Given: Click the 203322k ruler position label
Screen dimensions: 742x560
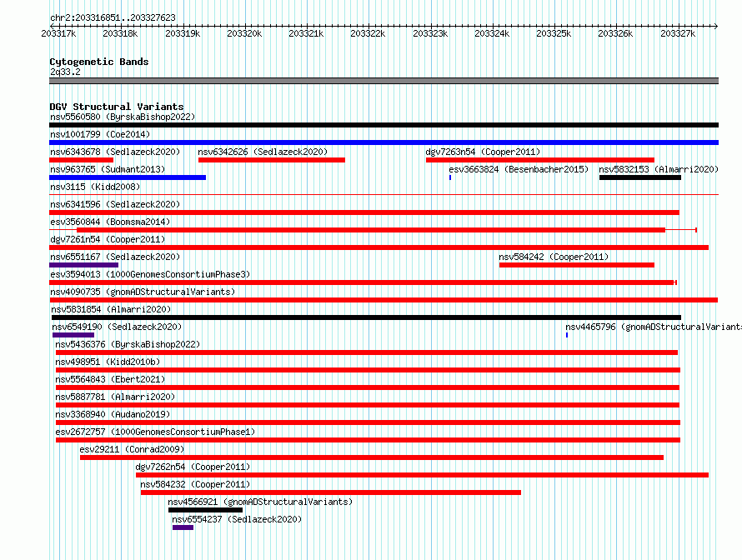Looking at the screenshot, I should 368,33.
